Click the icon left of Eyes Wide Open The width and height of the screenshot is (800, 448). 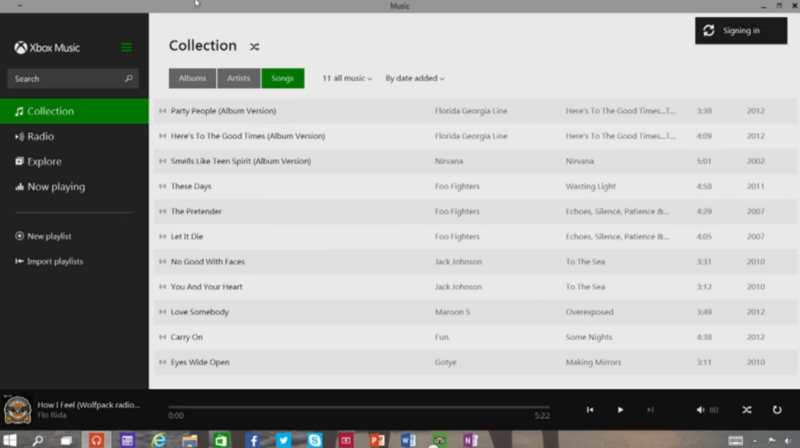click(x=162, y=362)
